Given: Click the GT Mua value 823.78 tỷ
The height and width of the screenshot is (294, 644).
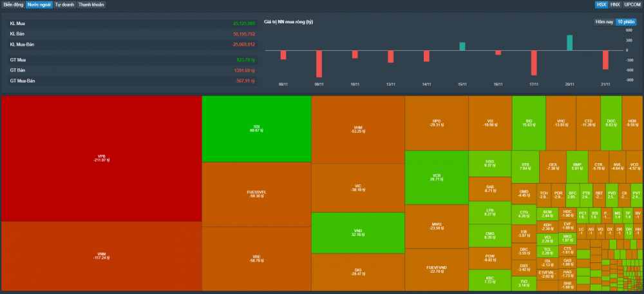Looking at the screenshot, I should pos(245,60).
